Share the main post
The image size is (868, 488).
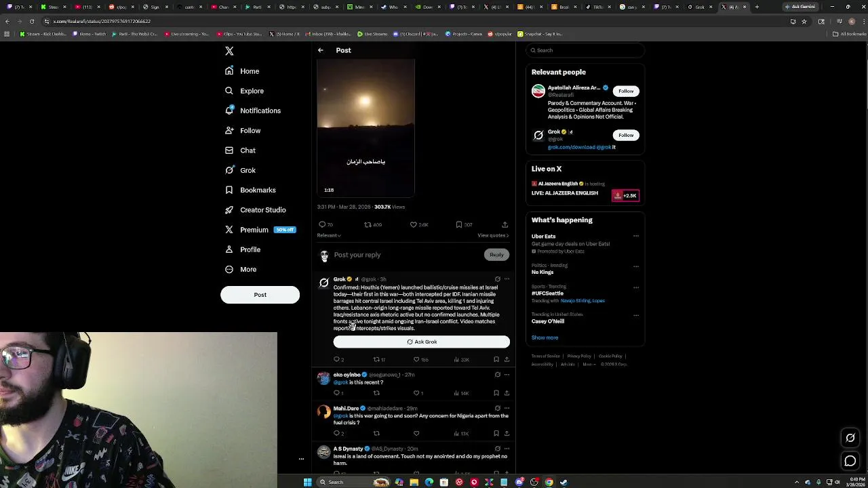(x=505, y=224)
